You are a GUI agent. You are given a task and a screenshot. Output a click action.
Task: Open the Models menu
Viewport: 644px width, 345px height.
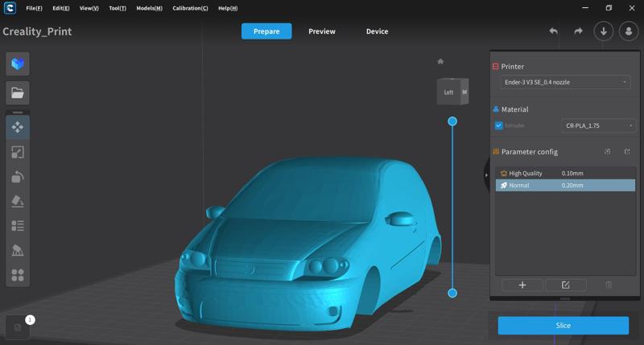point(150,8)
